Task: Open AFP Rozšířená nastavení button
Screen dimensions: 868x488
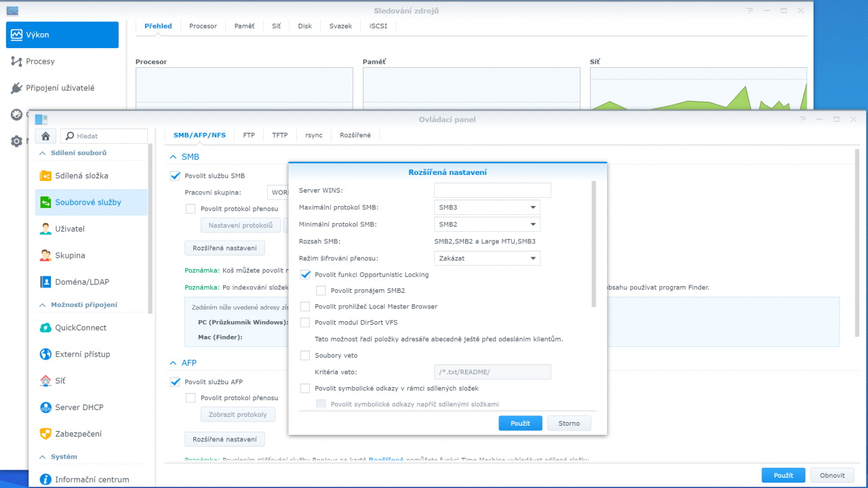Action: coord(224,439)
